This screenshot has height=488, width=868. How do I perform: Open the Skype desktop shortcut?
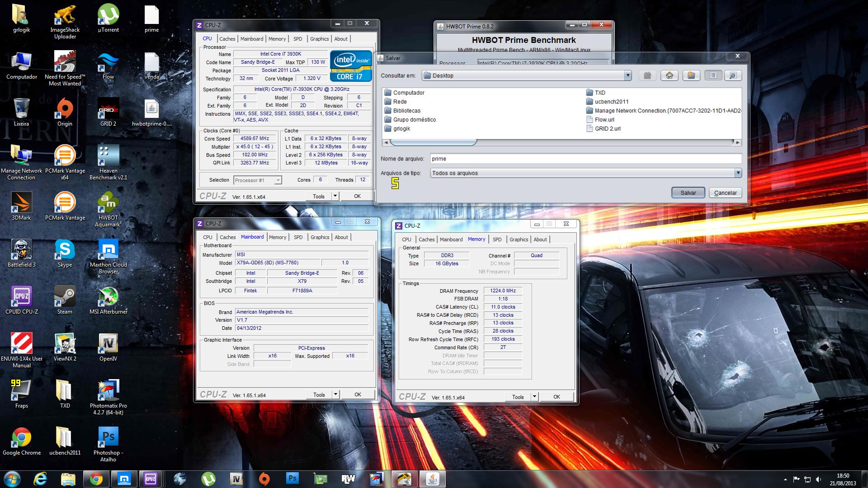coord(65,253)
